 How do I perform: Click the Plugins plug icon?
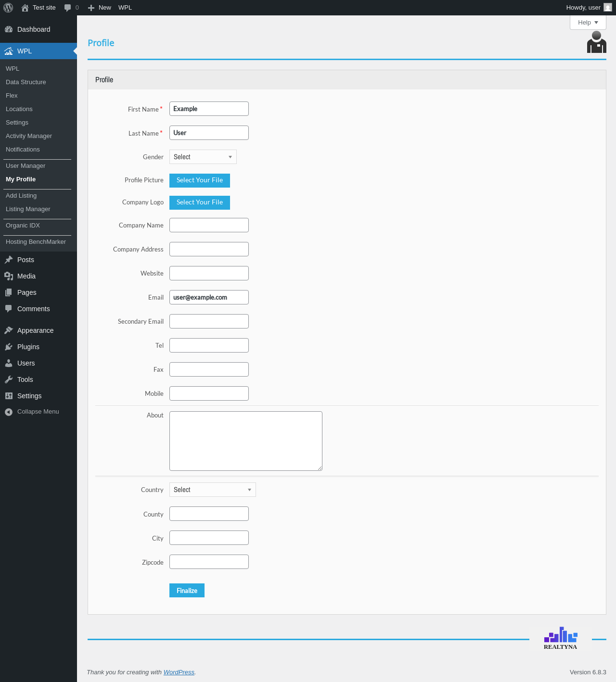[9, 347]
